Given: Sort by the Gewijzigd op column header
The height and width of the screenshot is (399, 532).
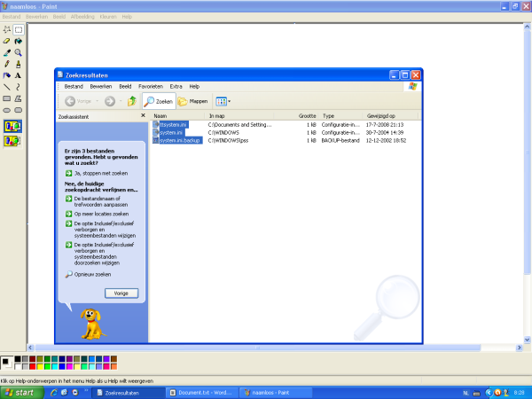Looking at the screenshot, I should [x=390, y=115].
